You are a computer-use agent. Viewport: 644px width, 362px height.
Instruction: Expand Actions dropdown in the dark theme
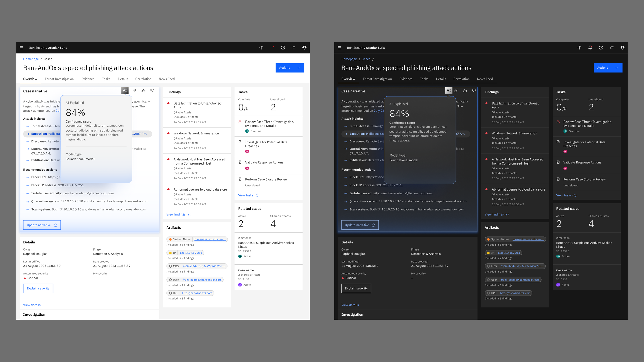tap(608, 68)
